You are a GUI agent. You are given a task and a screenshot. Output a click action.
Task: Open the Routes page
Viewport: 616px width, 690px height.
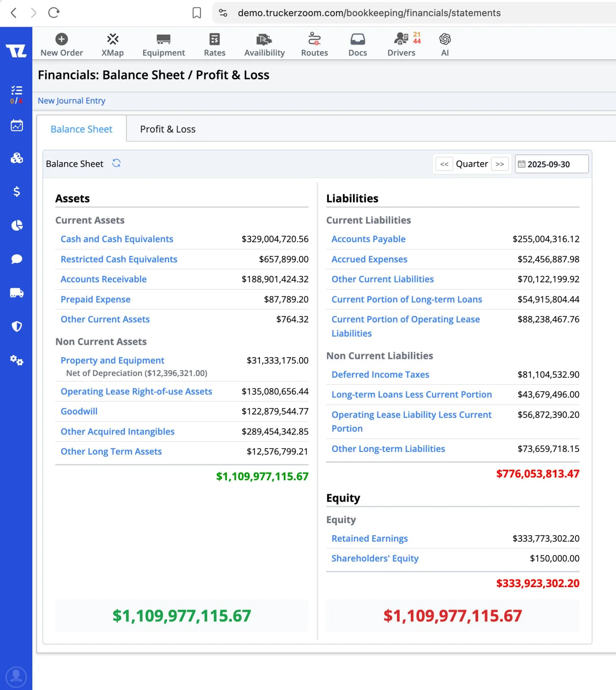click(x=315, y=45)
